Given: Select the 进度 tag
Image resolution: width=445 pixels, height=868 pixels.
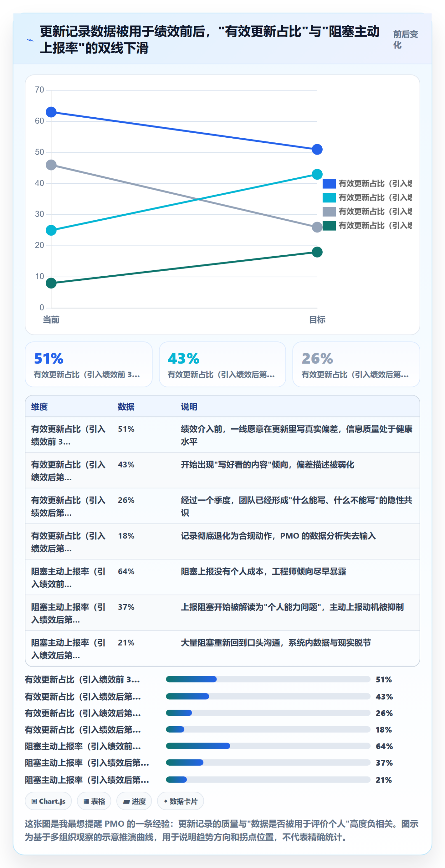Looking at the screenshot, I should [x=134, y=801].
